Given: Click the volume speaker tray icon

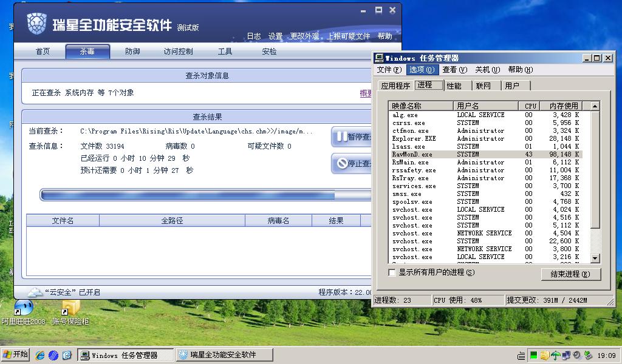Looking at the screenshot, I should (x=577, y=356).
